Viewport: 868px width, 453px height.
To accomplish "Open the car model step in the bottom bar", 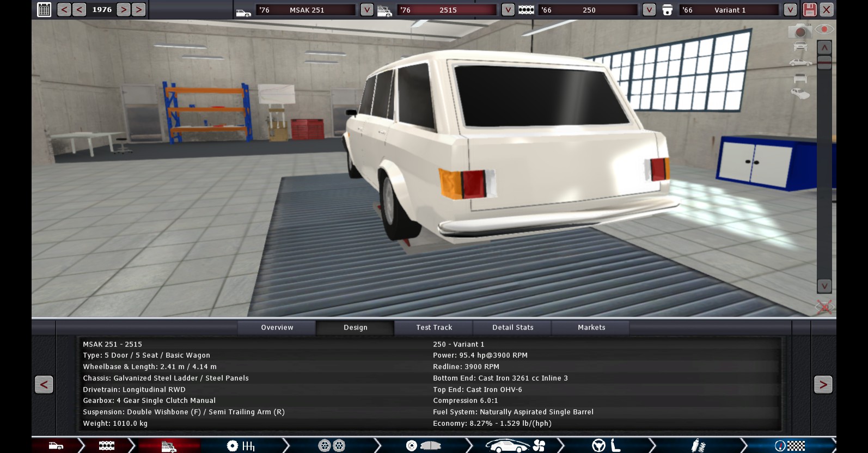I will point(56,446).
